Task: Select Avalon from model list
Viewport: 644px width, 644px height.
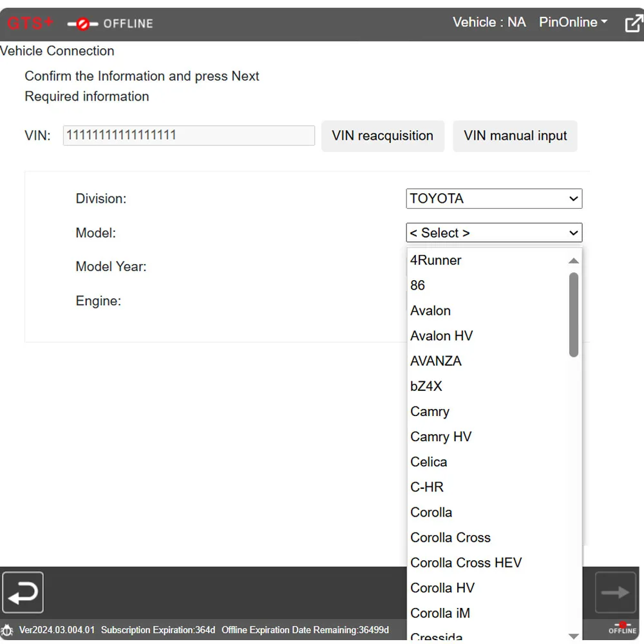Action: coord(488,311)
